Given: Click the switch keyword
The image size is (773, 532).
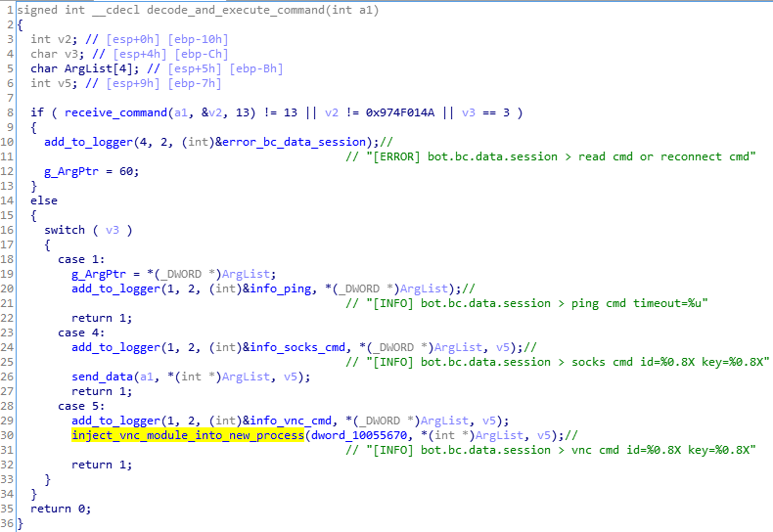Looking at the screenshot, I should 65,230.
